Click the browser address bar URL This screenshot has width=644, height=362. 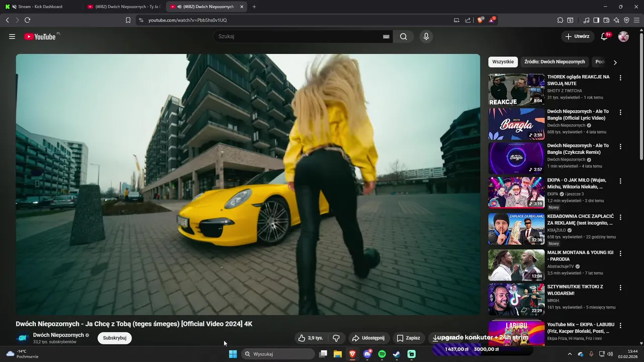188,20
